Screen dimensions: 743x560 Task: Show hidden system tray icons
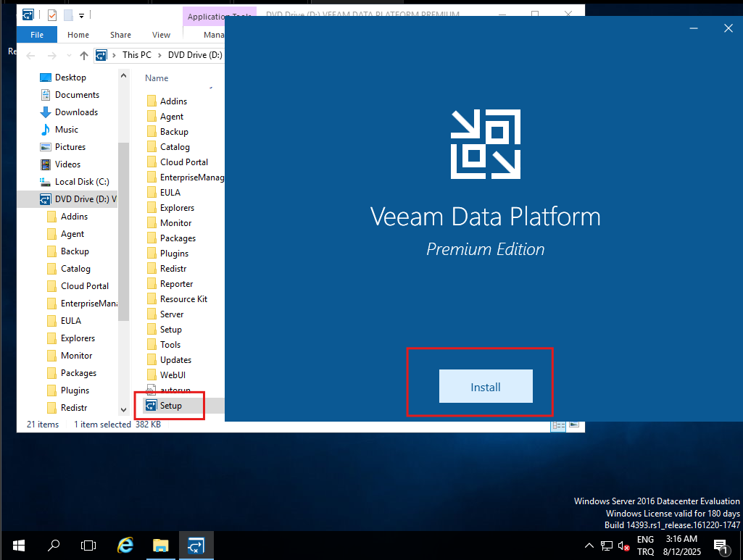[x=589, y=546]
